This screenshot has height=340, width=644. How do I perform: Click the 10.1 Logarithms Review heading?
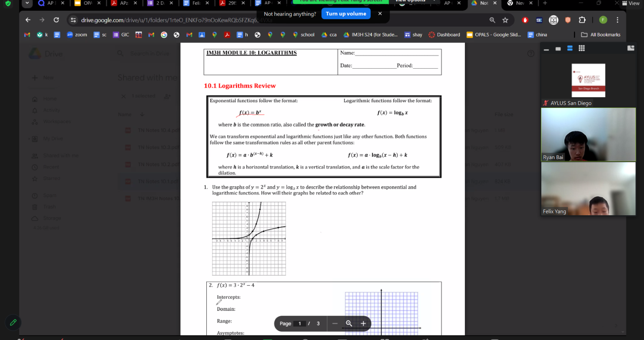point(240,86)
